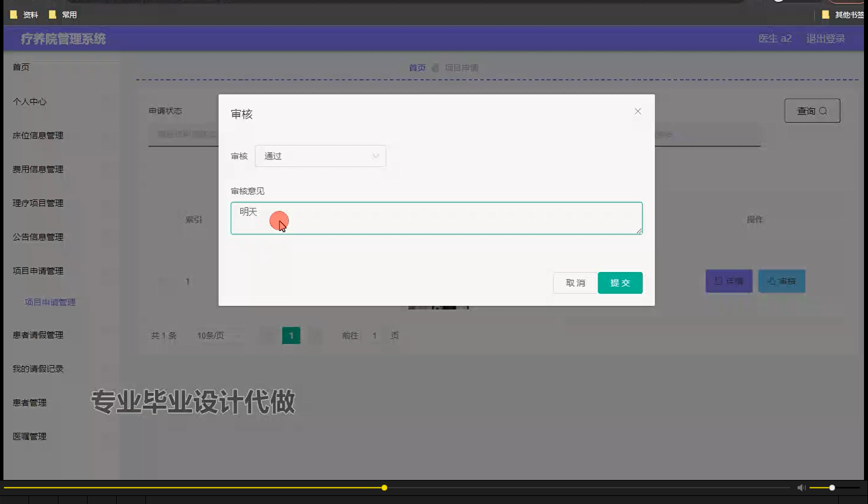Click the yellow video progress slider

(x=384, y=487)
